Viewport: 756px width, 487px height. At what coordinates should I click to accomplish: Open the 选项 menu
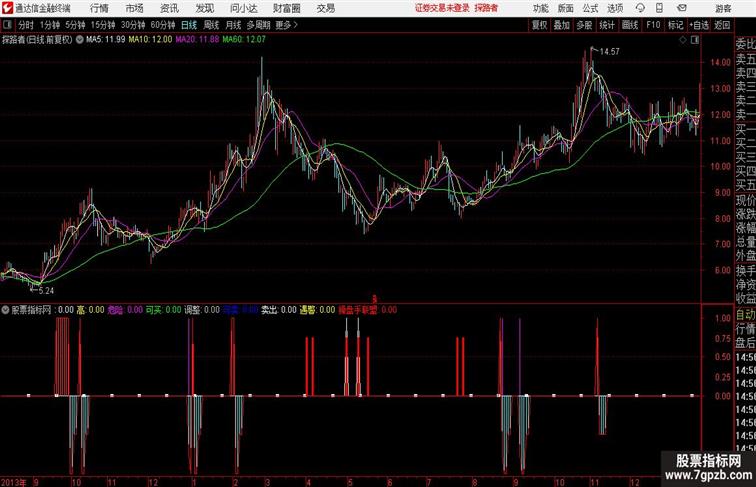pos(615,8)
